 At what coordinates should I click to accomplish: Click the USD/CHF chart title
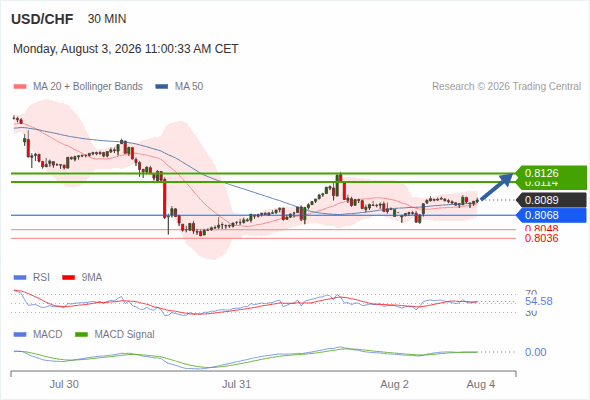(x=42, y=19)
